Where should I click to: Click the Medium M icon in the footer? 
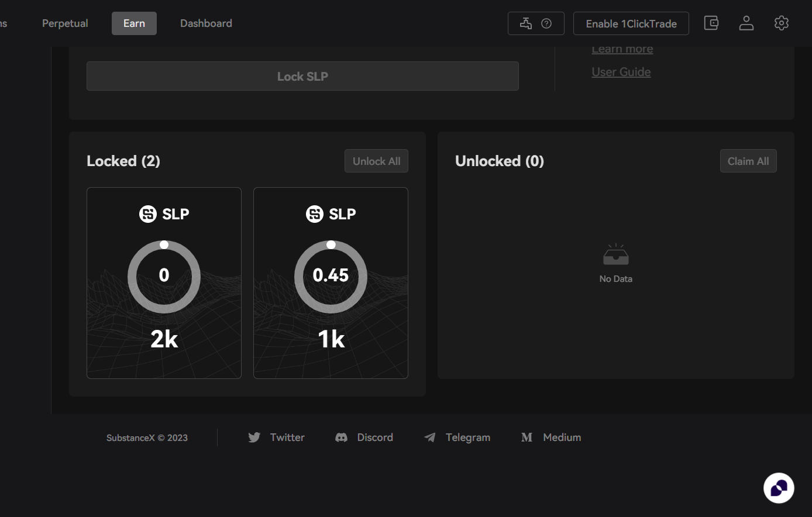(527, 437)
